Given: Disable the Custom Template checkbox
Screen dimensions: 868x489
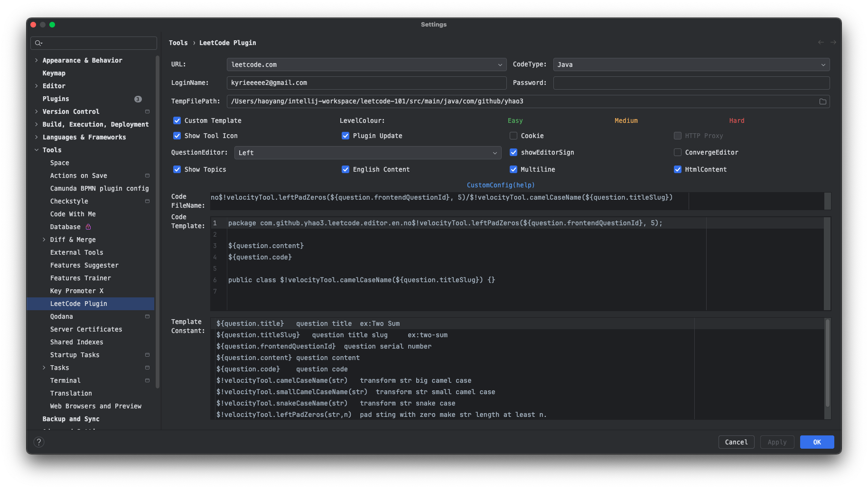Looking at the screenshot, I should [x=177, y=120].
